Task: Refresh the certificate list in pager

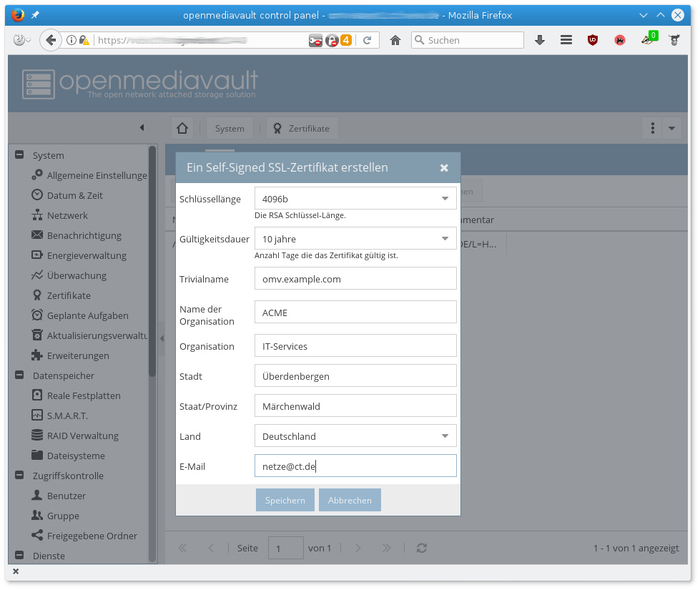Action: (x=422, y=548)
